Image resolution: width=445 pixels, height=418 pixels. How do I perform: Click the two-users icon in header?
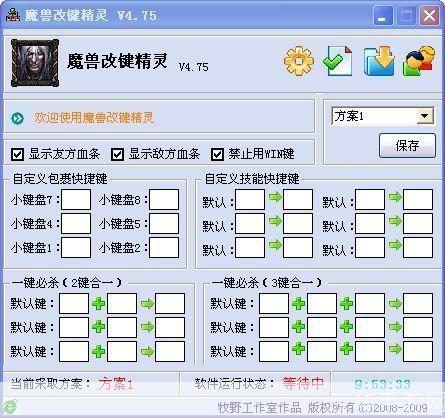pyautogui.click(x=419, y=61)
